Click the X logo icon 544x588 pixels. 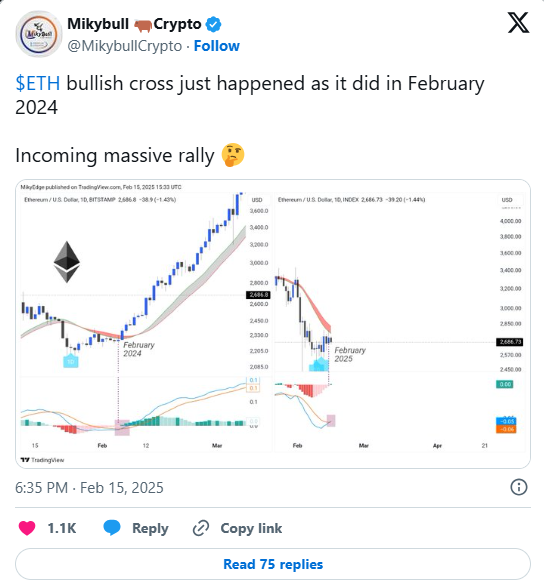point(519,23)
